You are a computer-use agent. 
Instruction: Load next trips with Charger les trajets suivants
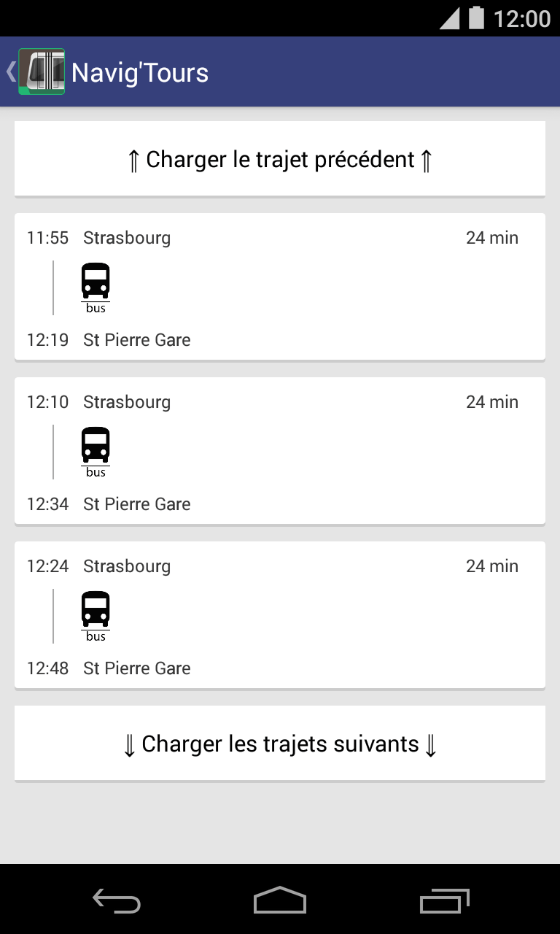[280, 744]
